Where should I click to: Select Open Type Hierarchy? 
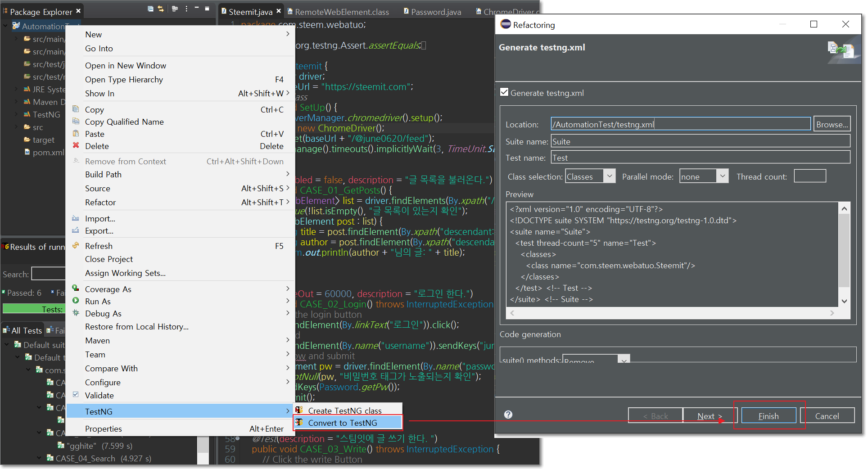pyautogui.click(x=181, y=79)
